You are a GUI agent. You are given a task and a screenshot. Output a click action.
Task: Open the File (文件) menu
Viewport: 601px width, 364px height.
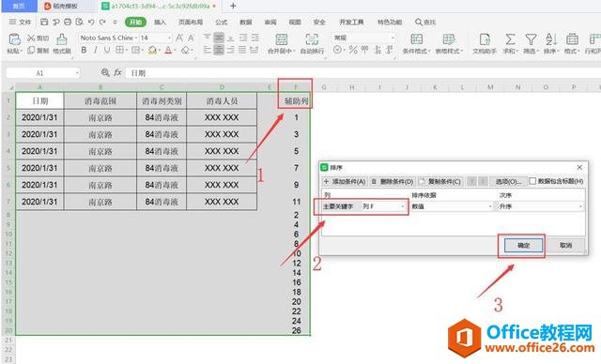coord(21,22)
